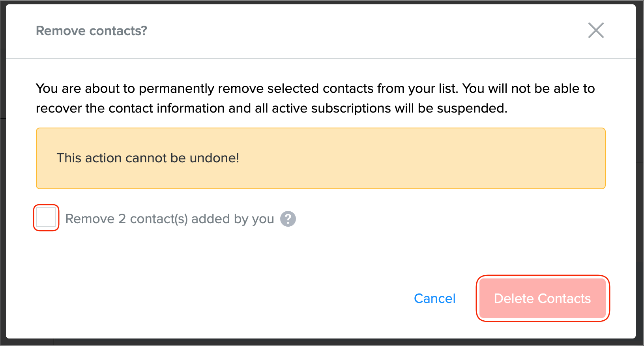Click the "Remove contacts?" dialog title
Screen dimensions: 644x346
(91, 31)
